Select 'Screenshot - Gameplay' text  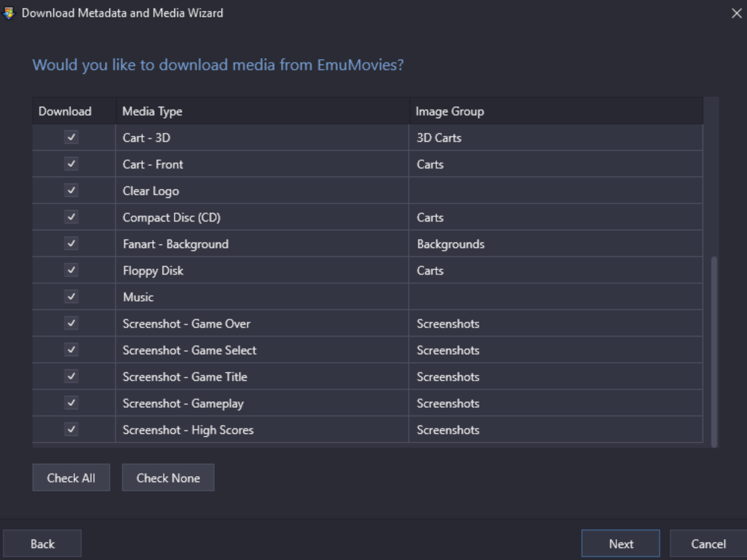click(x=183, y=404)
